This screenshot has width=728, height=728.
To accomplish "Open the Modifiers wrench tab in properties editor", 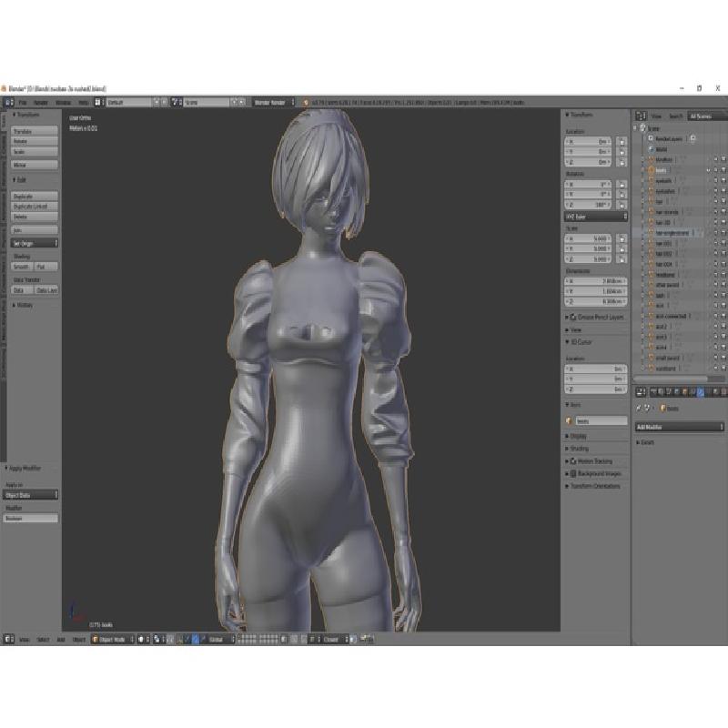I will click(x=701, y=392).
